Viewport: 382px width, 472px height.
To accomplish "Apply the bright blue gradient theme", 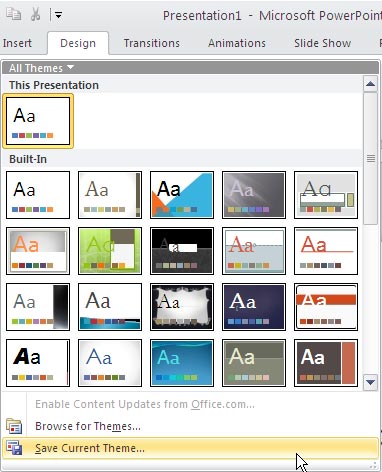I will pos(182,363).
